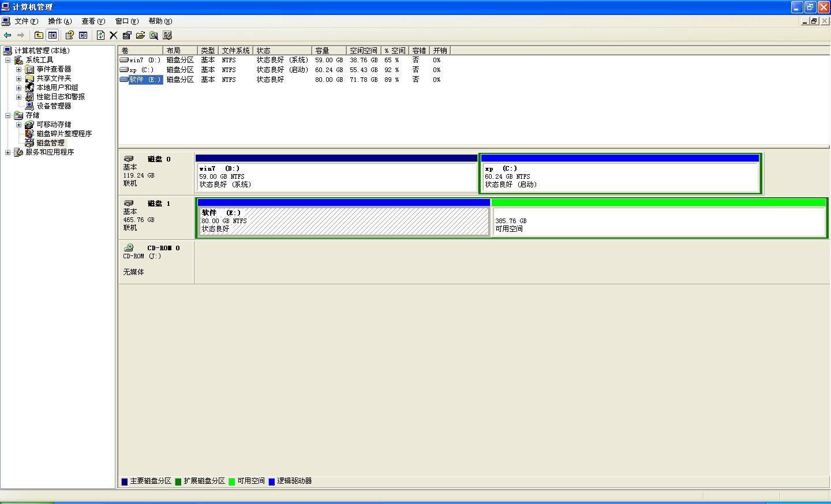Select the 385.76 GB 可用空间 region
This screenshot has height=504, width=831.
(658, 221)
